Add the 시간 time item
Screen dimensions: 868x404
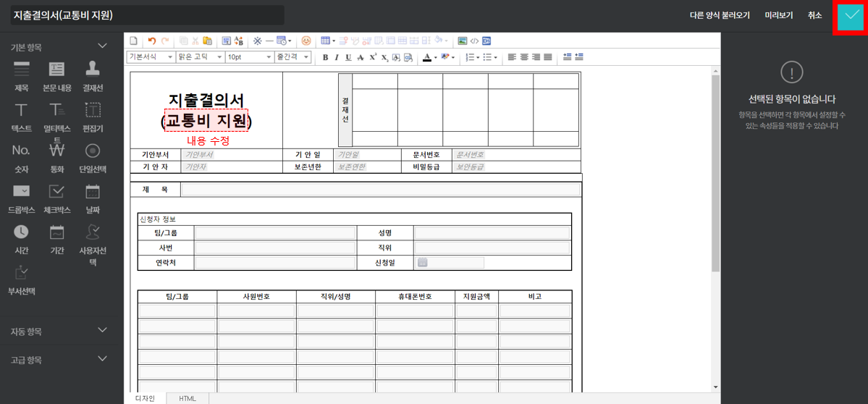pos(21,239)
